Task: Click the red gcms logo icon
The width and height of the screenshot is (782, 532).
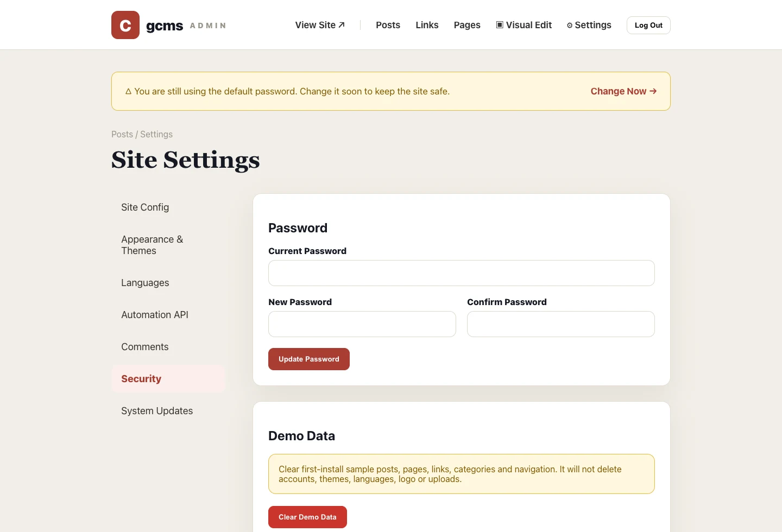Action: pyautogui.click(x=125, y=25)
